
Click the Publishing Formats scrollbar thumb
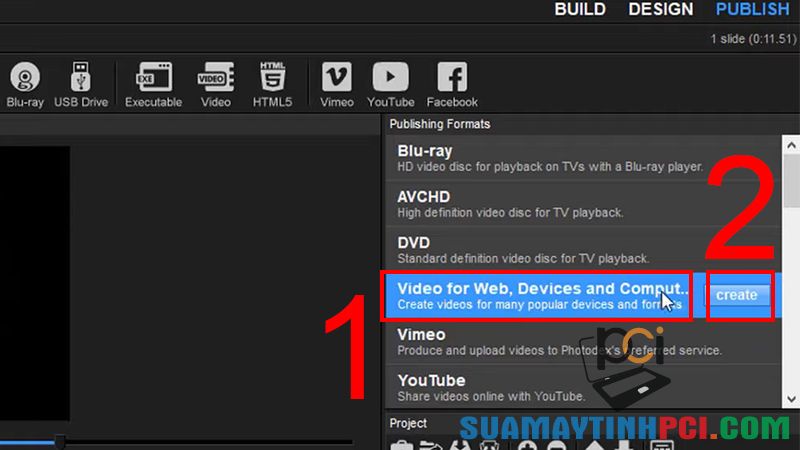[791, 181]
